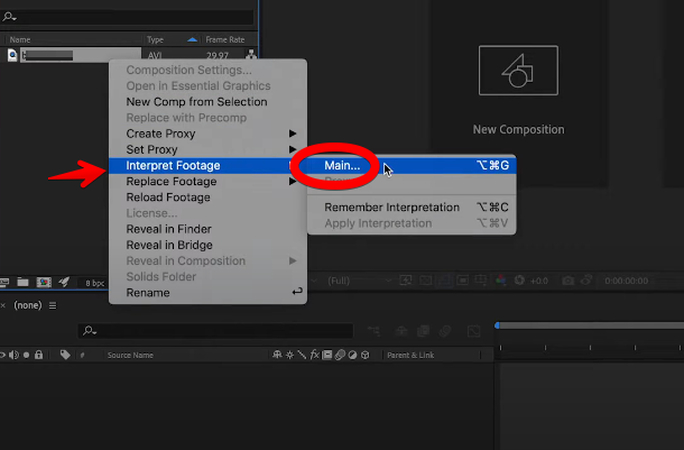684x450 pixels.
Task: Open the composition mini-flowchart icon in timeline
Action: click(373, 331)
